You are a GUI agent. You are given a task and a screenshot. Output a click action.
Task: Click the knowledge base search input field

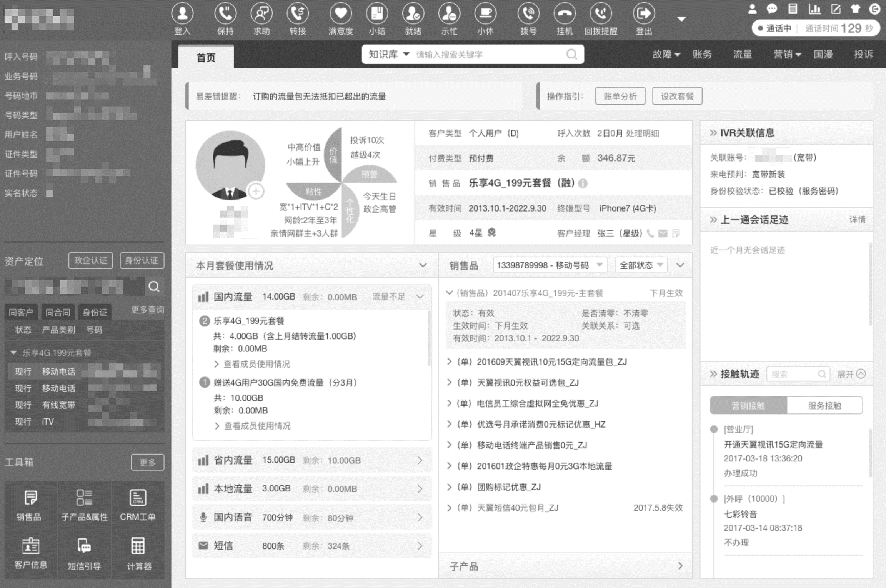click(488, 55)
